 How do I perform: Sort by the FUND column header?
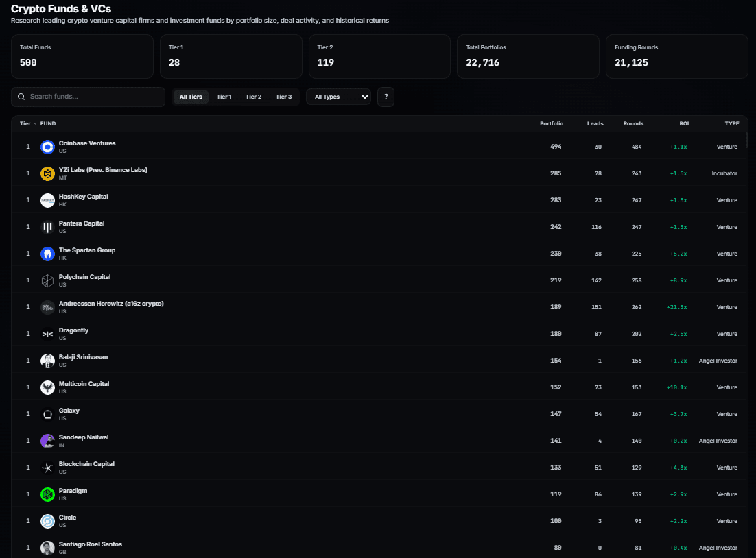tap(48, 124)
